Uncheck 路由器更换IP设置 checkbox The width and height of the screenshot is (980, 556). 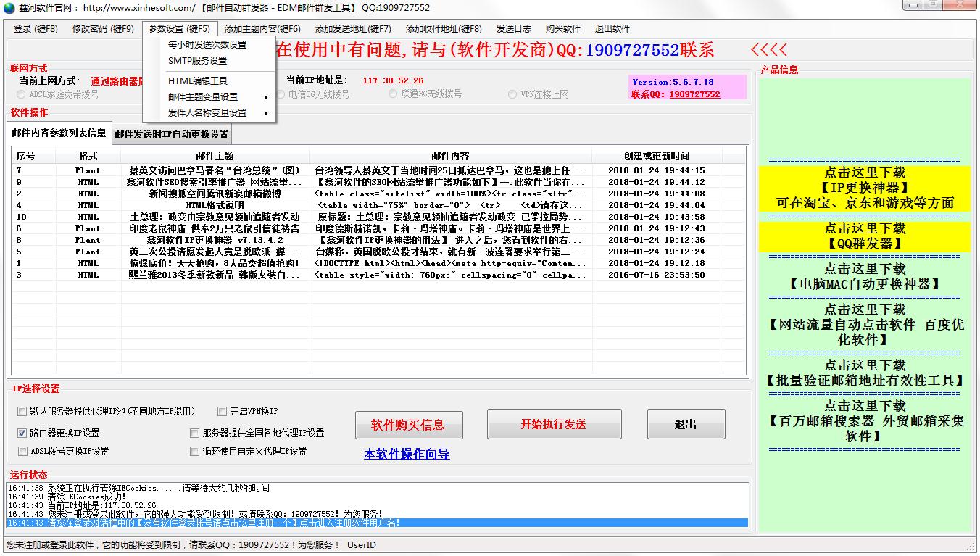coord(22,433)
